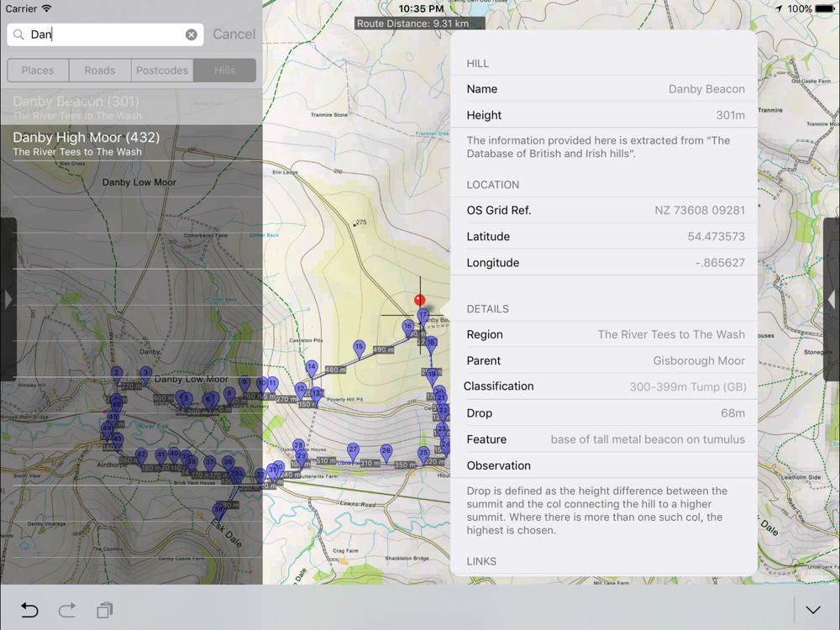Select the Hills search tab
The width and height of the screenshot is (840, 630).
point(224,71)
